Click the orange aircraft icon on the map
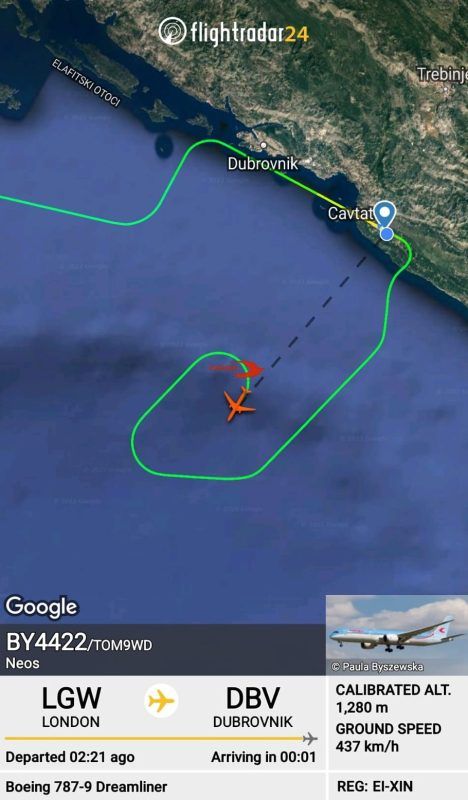This screenshot has width=468, height=800. click(239, 405)
